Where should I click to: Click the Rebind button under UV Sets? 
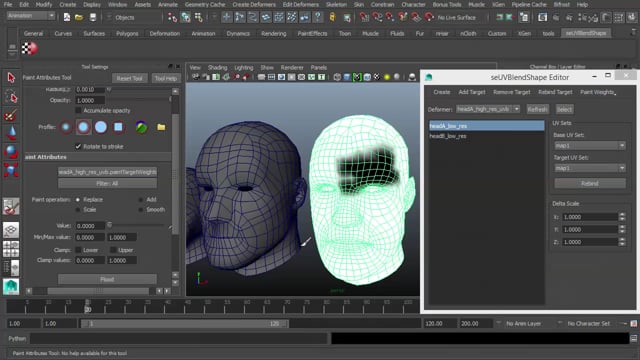click(x=589, y=184)
